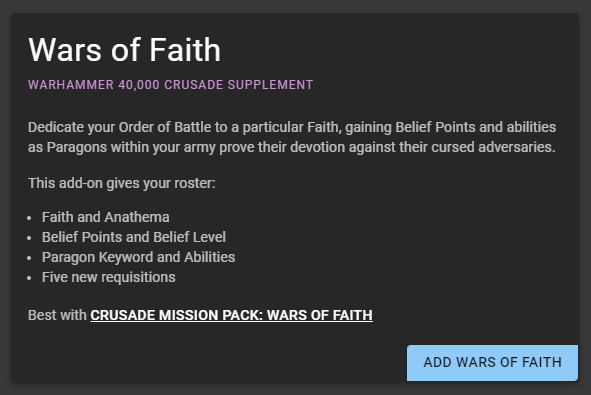Click the bullet dot beside Belief Points item
591x395 pixels.
(x=29, y=238)
